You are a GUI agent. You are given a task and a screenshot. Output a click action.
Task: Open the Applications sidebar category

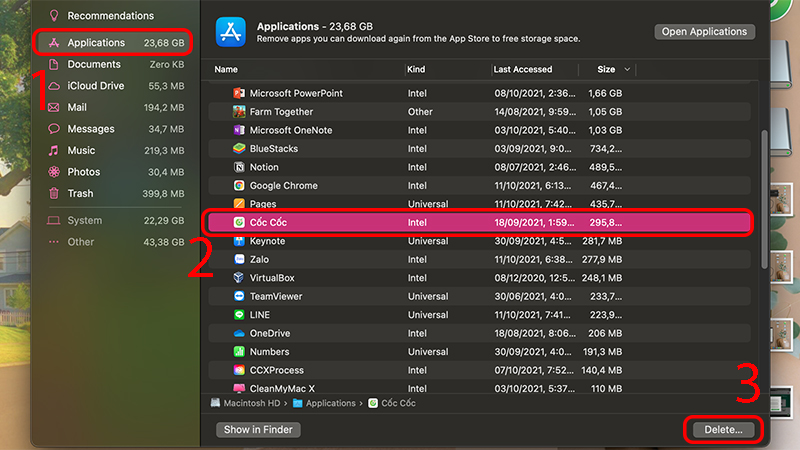tap(113, 43)
